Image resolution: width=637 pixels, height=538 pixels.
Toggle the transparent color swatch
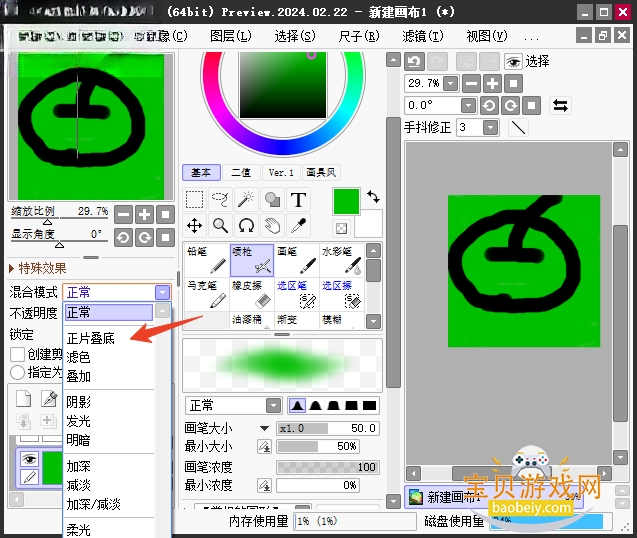[x=342, y=228]
